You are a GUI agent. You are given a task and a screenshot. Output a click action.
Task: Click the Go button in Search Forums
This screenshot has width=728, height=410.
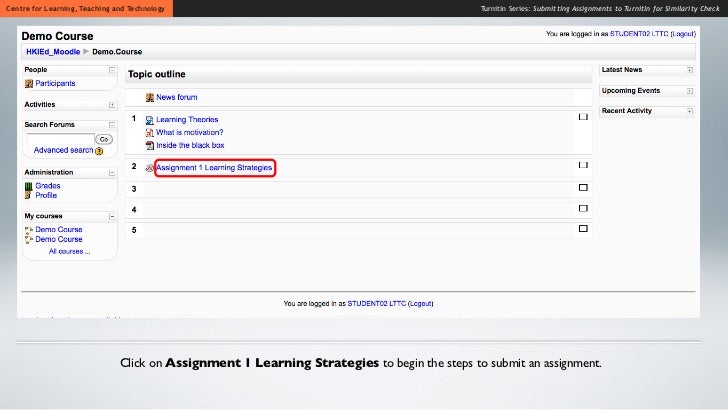(104, 139)
